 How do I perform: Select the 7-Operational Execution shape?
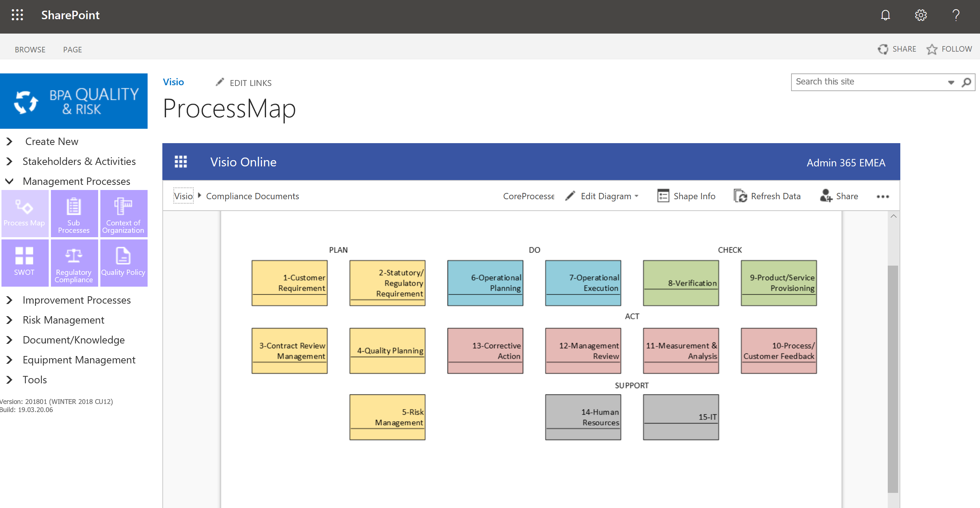point(583,283)
